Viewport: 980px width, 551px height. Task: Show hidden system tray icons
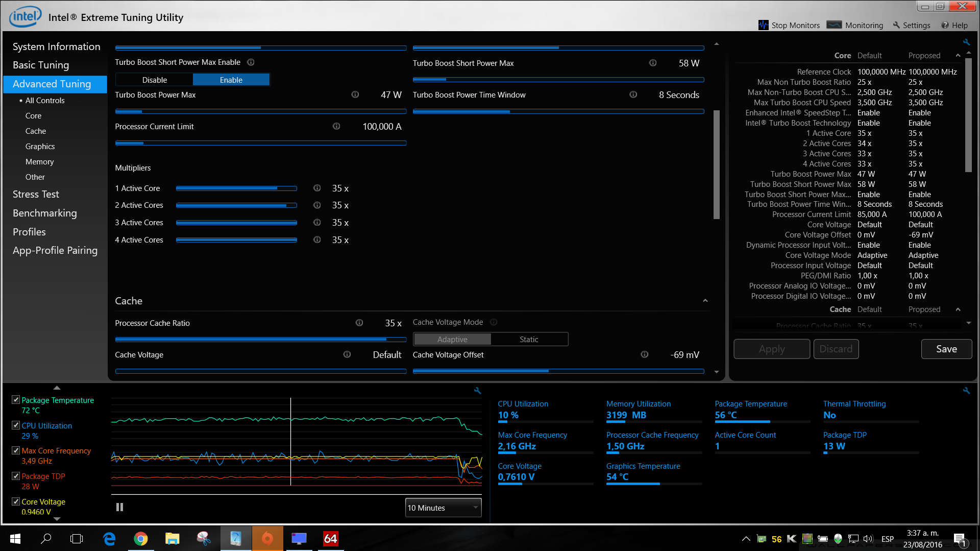(746, 539)
